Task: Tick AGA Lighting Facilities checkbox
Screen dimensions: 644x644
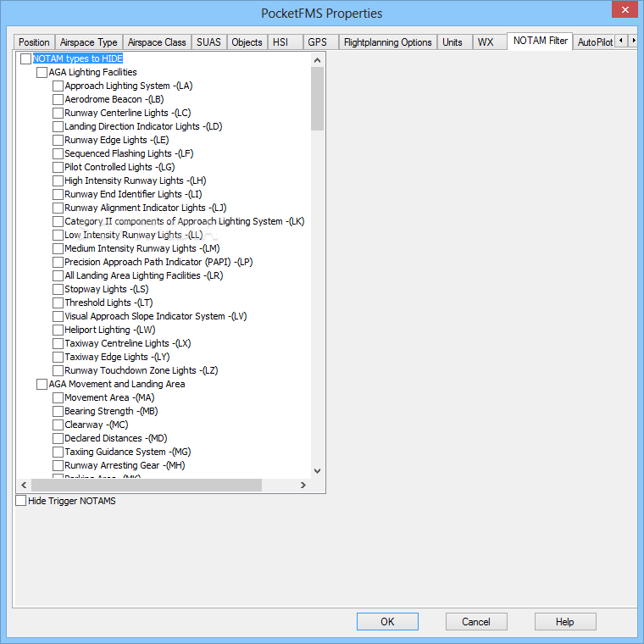Action: (42, 72)
